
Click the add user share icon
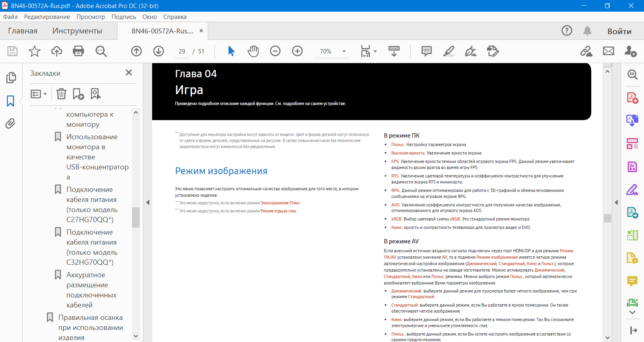[x=630, y=51]
